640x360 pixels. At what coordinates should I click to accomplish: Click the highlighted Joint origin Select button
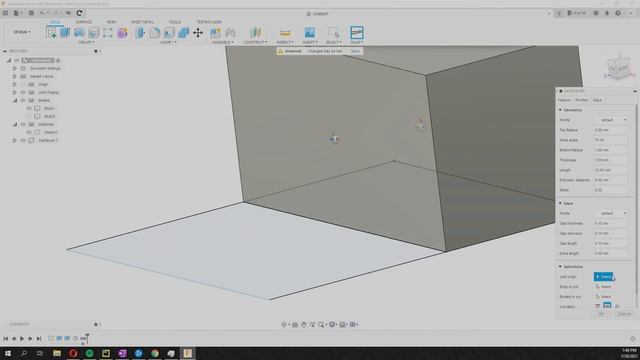603,277
